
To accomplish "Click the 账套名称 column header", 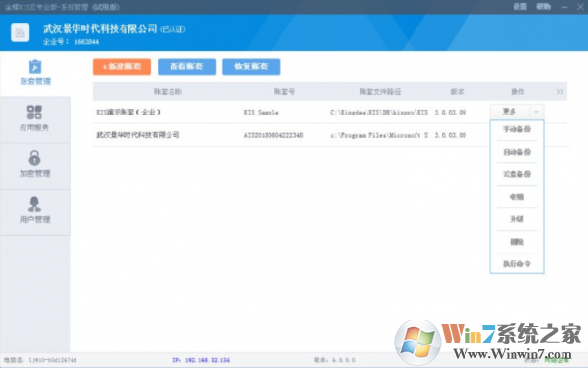I will pos(168,92).
